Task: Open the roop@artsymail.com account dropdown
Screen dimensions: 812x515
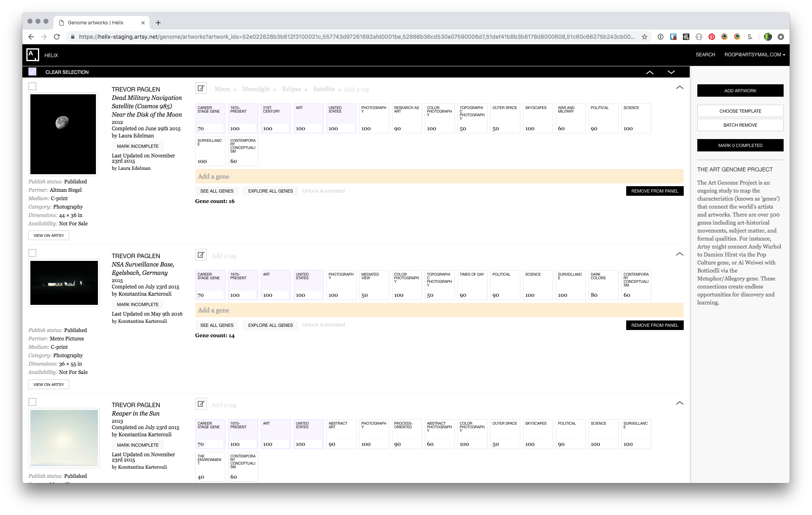Action: [754, 55]
